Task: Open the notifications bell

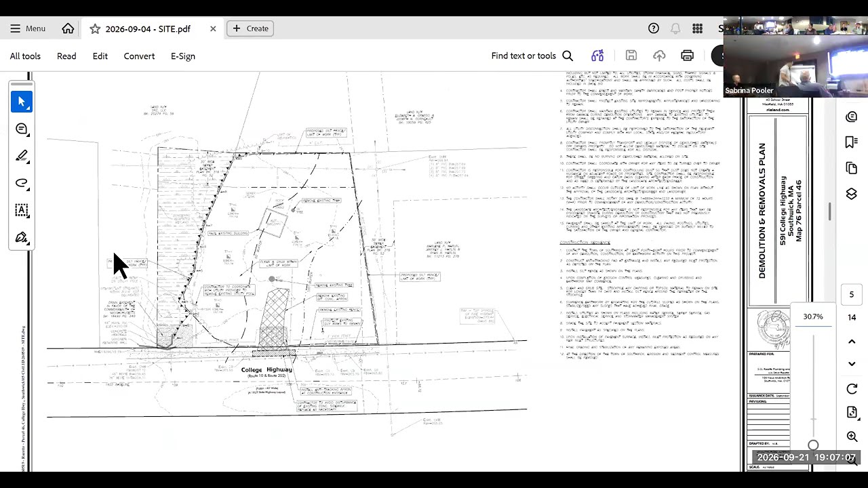Action: coord(675,28)
